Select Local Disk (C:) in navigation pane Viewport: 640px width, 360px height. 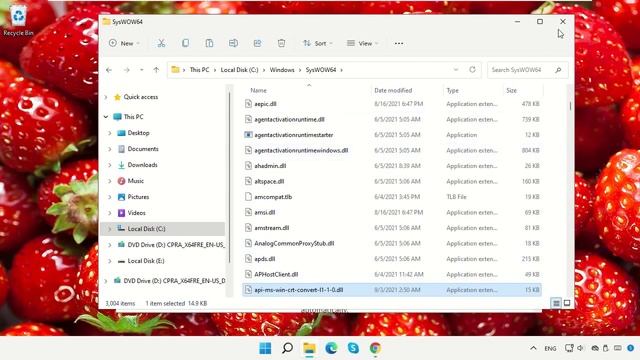[146, 229]
